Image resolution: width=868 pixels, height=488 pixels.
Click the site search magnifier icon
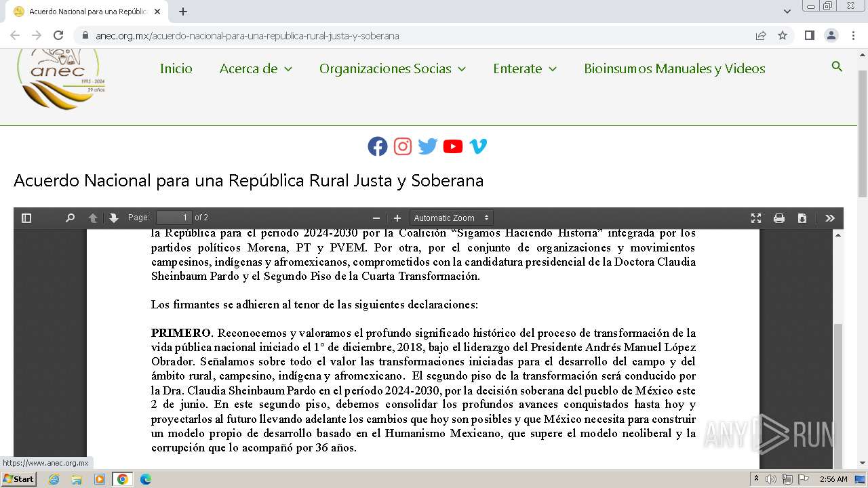pos(837,66)
